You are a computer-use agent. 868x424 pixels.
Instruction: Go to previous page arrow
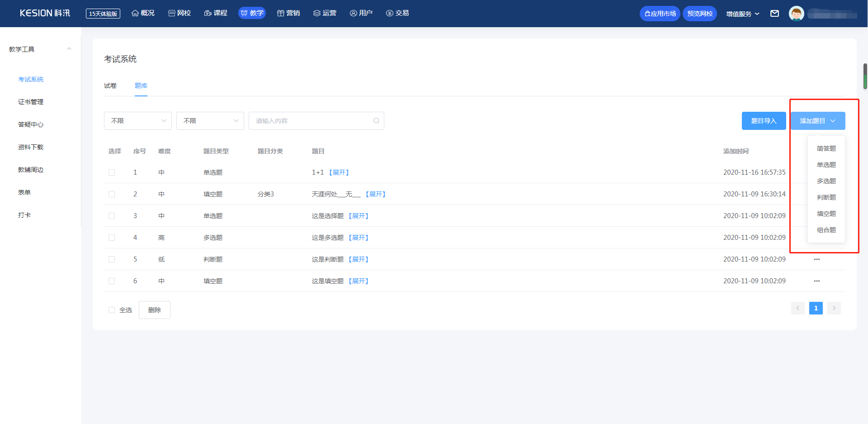pyautogui.click(x=798, y=308)
